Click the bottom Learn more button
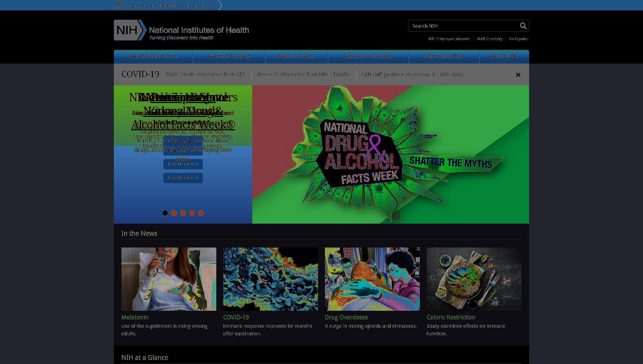Screen dimensions: 643x364 pyautogui.click(x=183, y=178)
